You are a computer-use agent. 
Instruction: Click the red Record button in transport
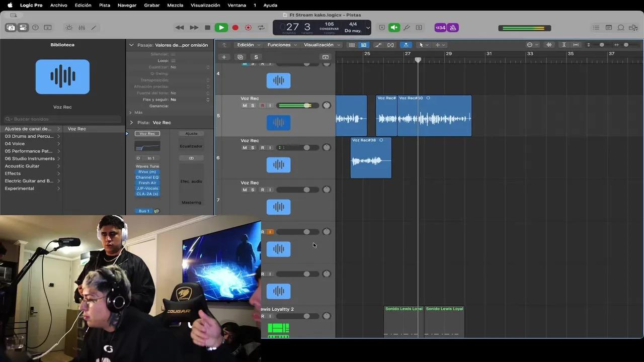pyautogui.click(x=234, y=28)
